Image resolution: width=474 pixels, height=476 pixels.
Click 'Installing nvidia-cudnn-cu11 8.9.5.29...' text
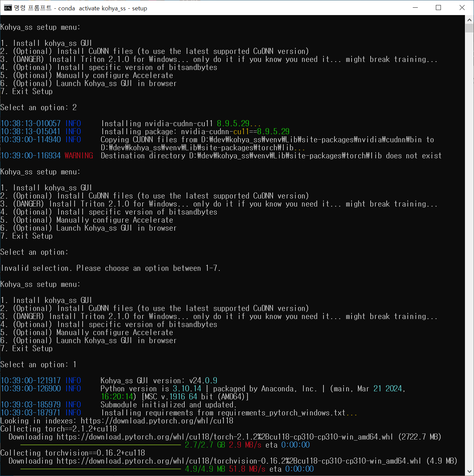coord(181,124)
